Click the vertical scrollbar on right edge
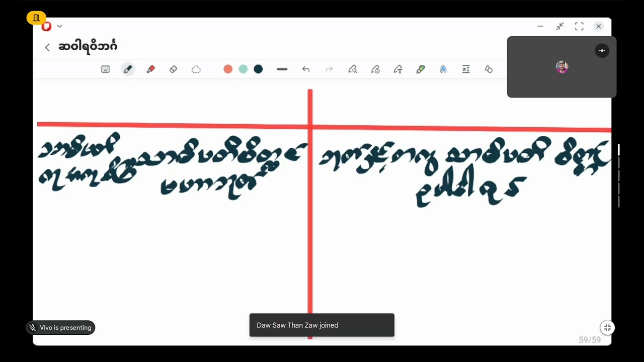 (619, 176)
